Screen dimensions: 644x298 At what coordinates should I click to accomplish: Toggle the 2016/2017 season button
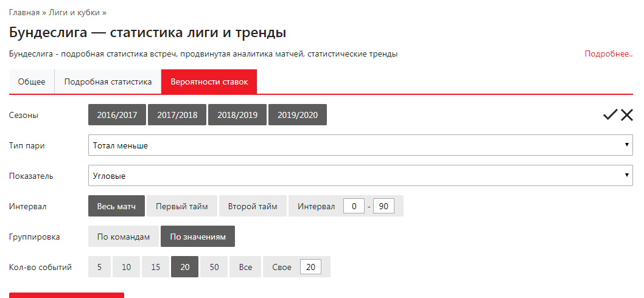tap(117, 115)
